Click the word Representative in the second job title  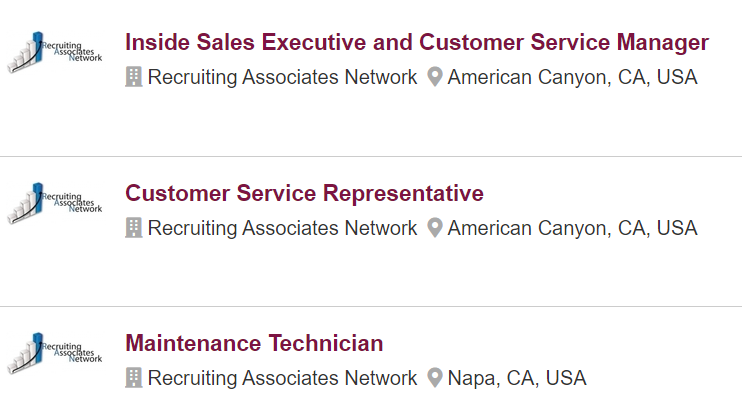pyautogui.click(x=403, y=194)
